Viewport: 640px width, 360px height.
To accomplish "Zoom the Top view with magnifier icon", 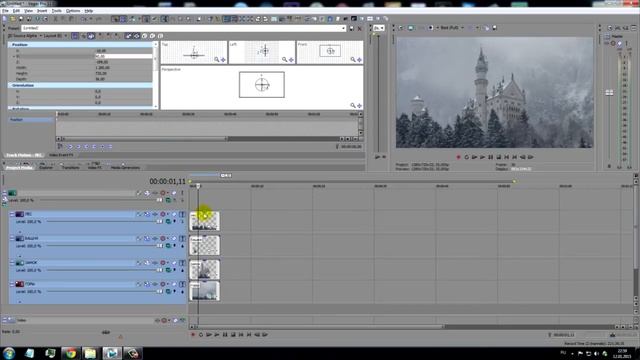I will [x=217, y=60].
